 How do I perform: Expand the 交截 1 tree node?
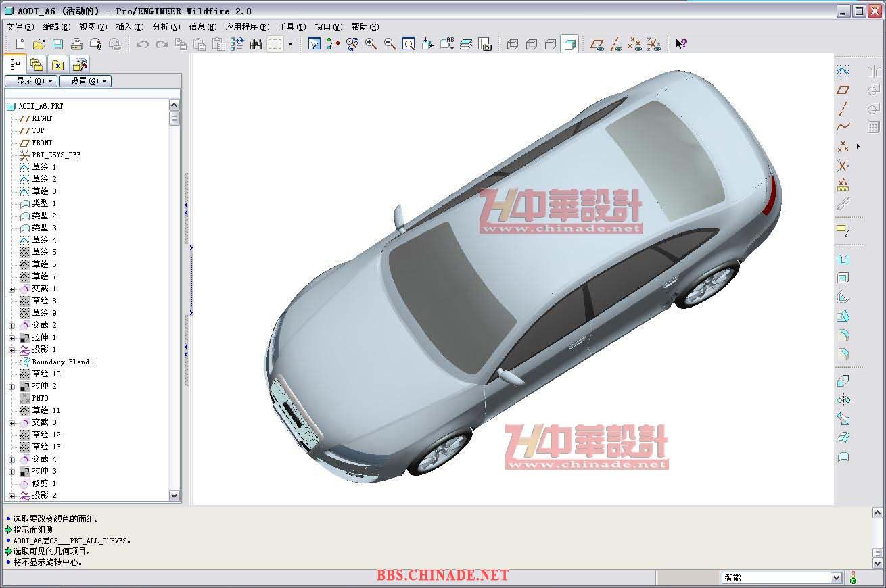click(11, 289)
